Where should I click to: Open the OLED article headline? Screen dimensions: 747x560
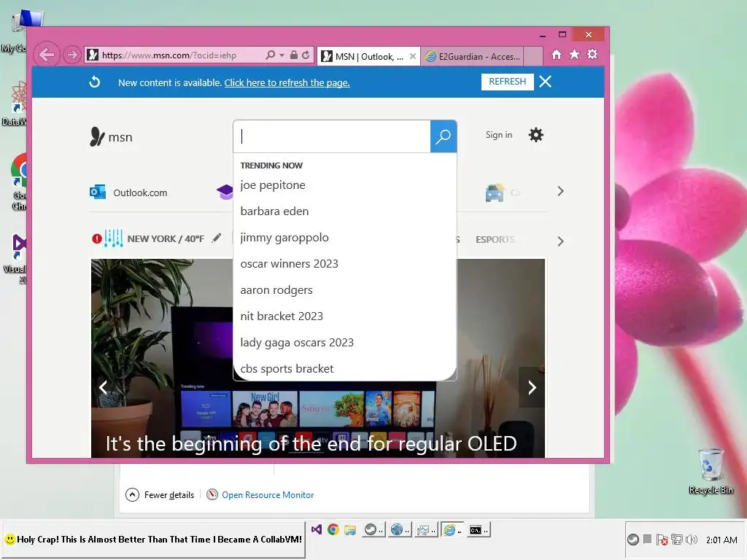(311, 443)
